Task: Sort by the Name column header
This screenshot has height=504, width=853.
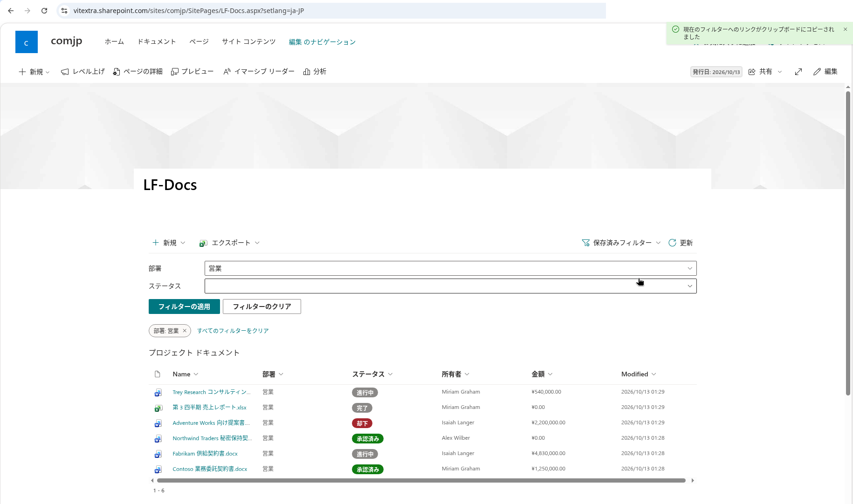Action: click(x=186, y=374)
